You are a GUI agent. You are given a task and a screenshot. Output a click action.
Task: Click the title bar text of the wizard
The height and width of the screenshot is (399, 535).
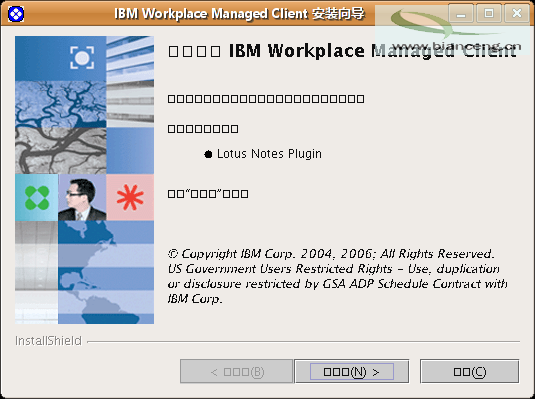pos(239,14)
